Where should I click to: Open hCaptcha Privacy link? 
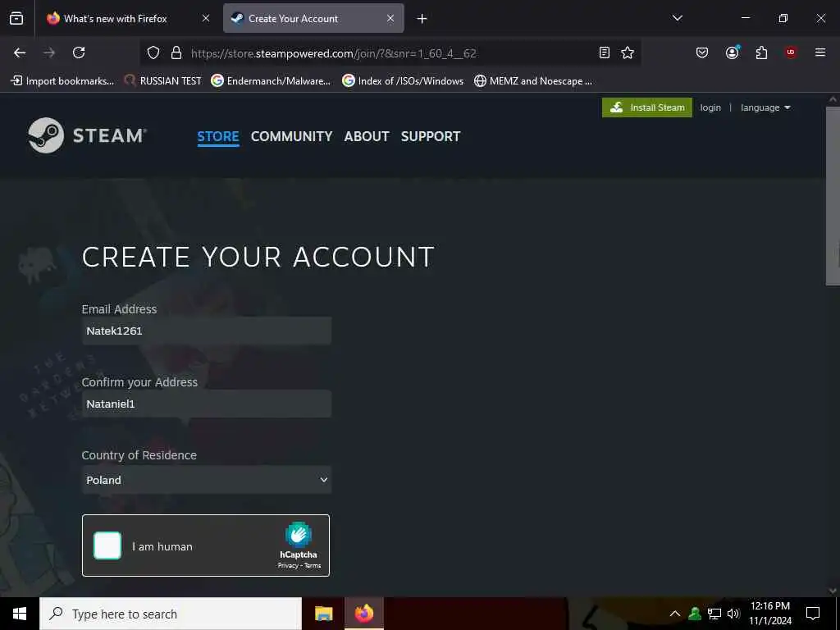pyautogui.click(x=288, y=565)
